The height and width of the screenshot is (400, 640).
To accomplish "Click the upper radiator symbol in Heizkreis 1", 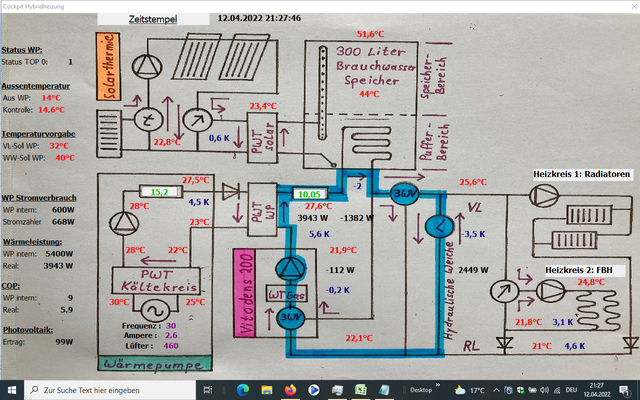I will [x=589, y=215].
